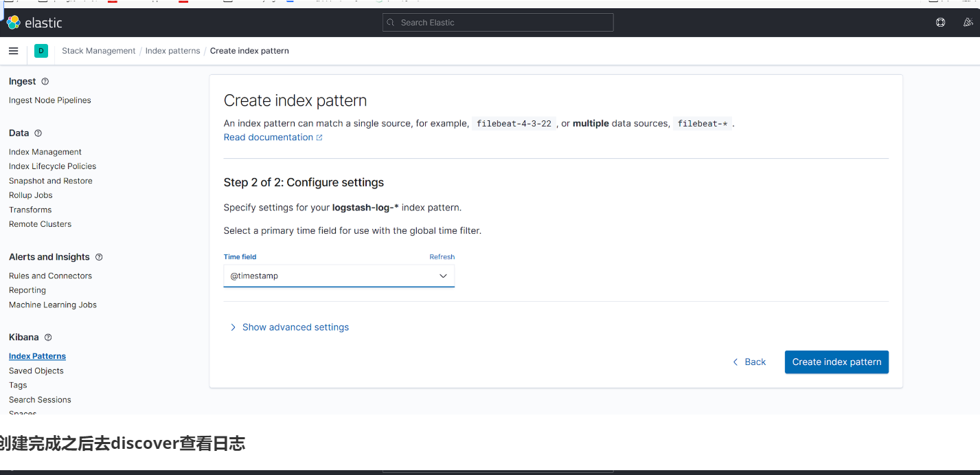Screen dimensions: 980x475
Task: Open the Time field dropdown
Action: (339, 276)
